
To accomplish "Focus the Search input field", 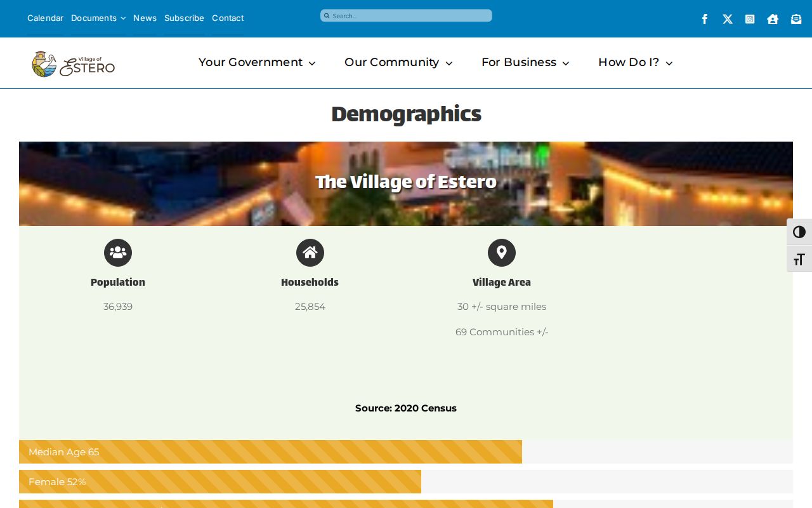I will click(x=406, y=16).
